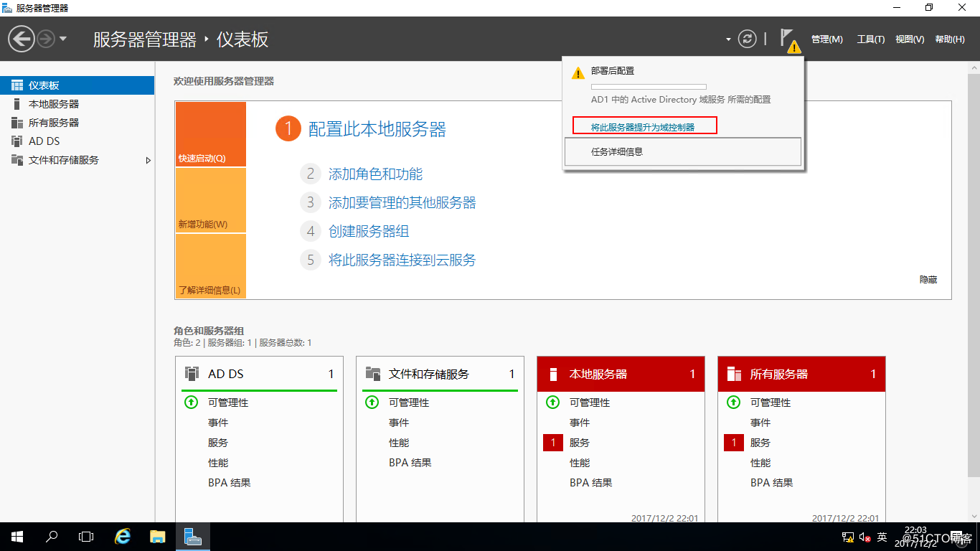Click the warning icon beside 部署后配置

[x=578, y=72]
